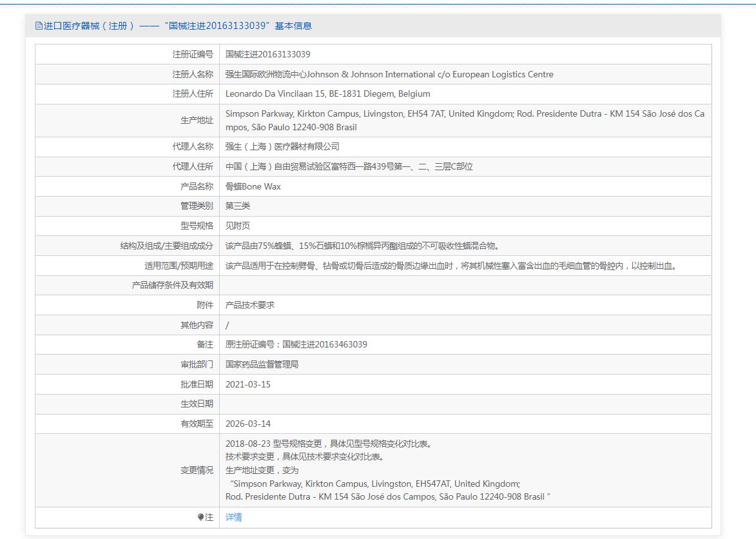Viewport: 756px width, 539px height.
Task: Select changed address line Rod. Presidente Dutra KM 154
Action: (x=388, y=496)
